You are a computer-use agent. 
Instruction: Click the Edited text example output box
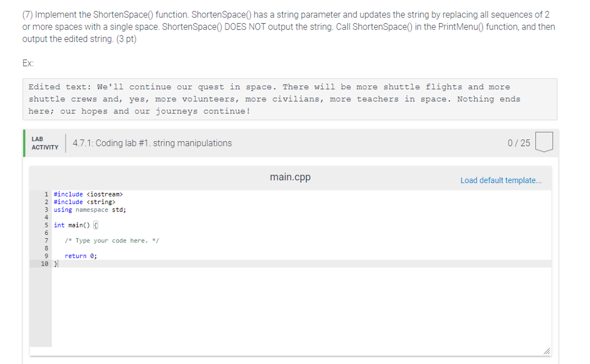(x=290, y=98)
